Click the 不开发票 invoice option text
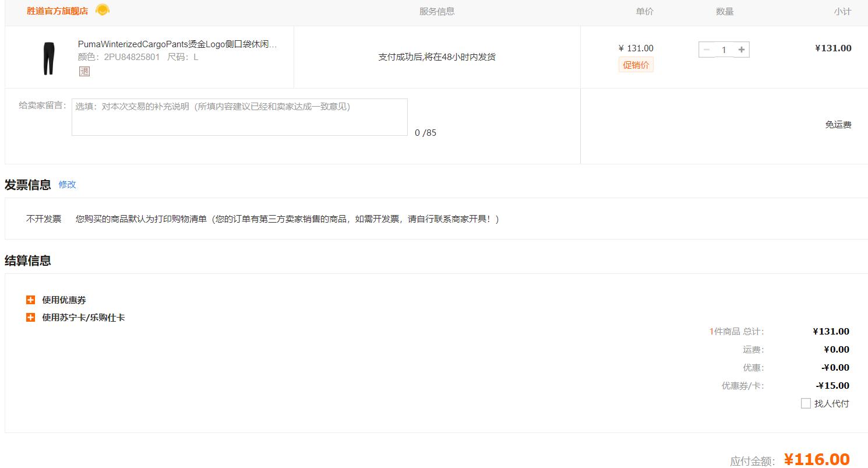 click(x=44, y=219)
